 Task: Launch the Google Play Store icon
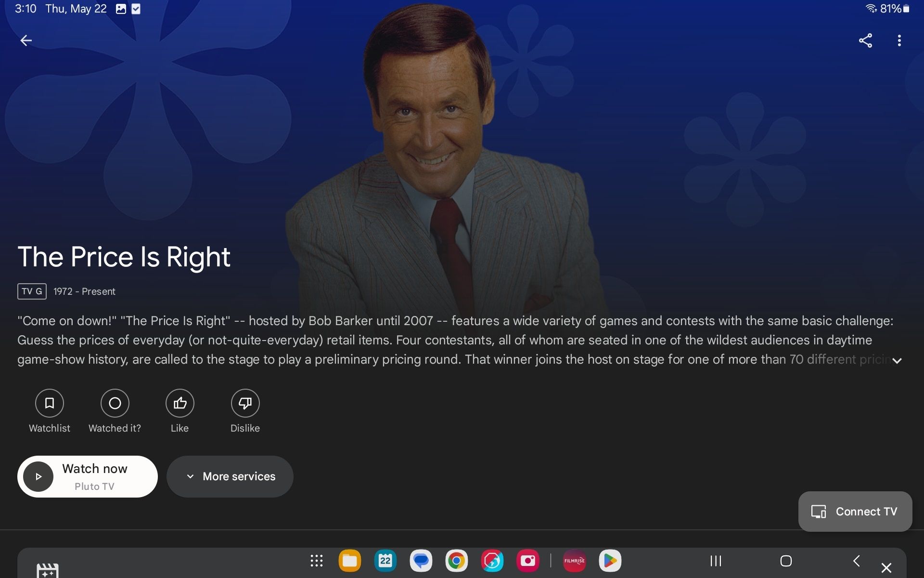point(610,561)
